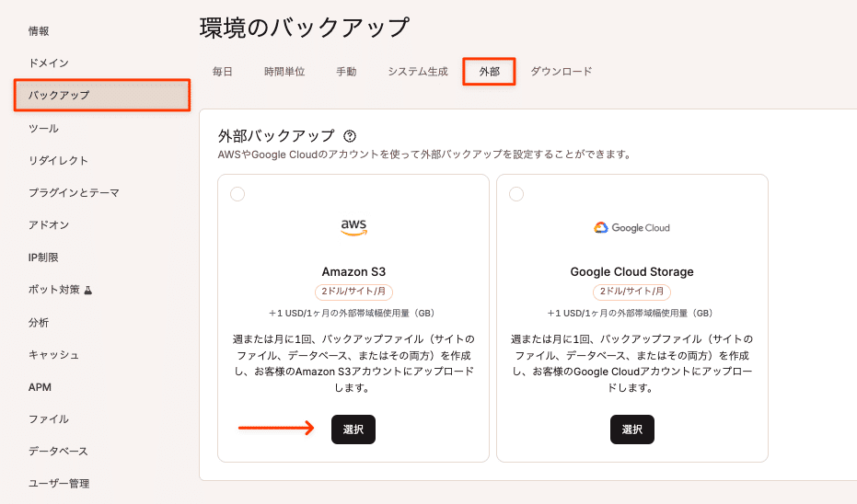Open APM in the sidebar
Image resolution: width=857 pixels, height=504 pixels.
tap(40, 387)
